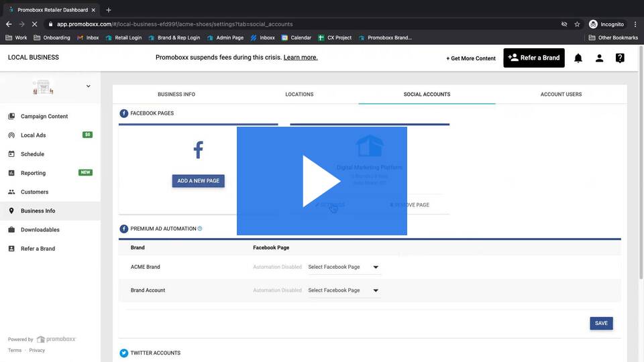The image size is (644, 362).
Task: Click the browser address bar URL
Action: pos(174,24)
